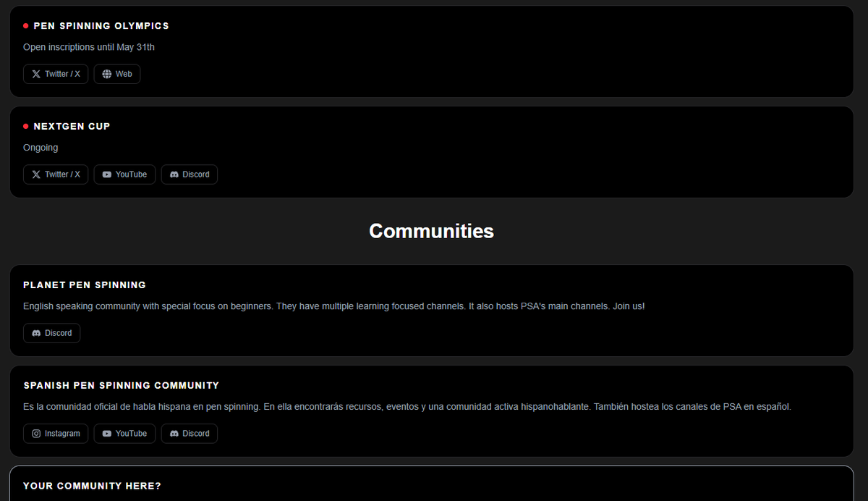Click the X logo icon in NextGen Cup card
Screen dimensions: 868x501
click(36, 174)
